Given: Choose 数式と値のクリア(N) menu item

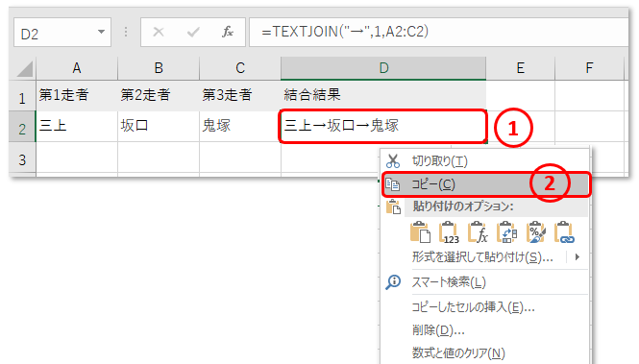Looking at the screenshot, I should point(485,352).
